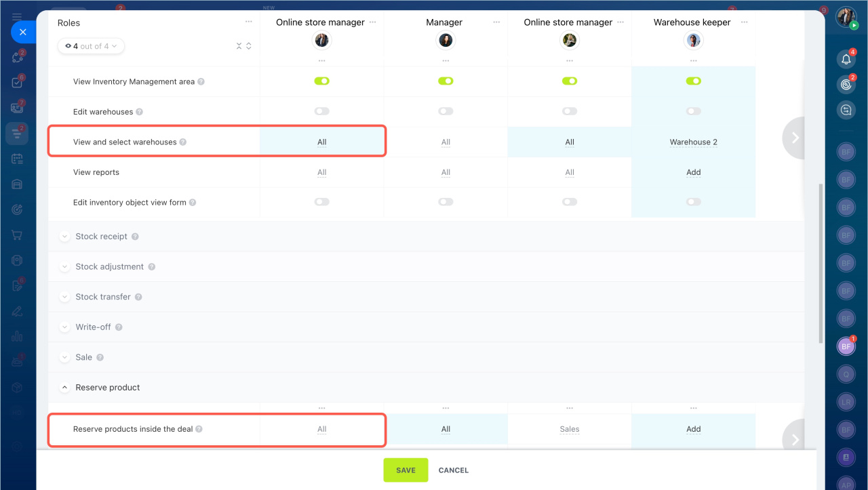Open the Q chat avatar
868x490 pixels.
click(846, 373)
